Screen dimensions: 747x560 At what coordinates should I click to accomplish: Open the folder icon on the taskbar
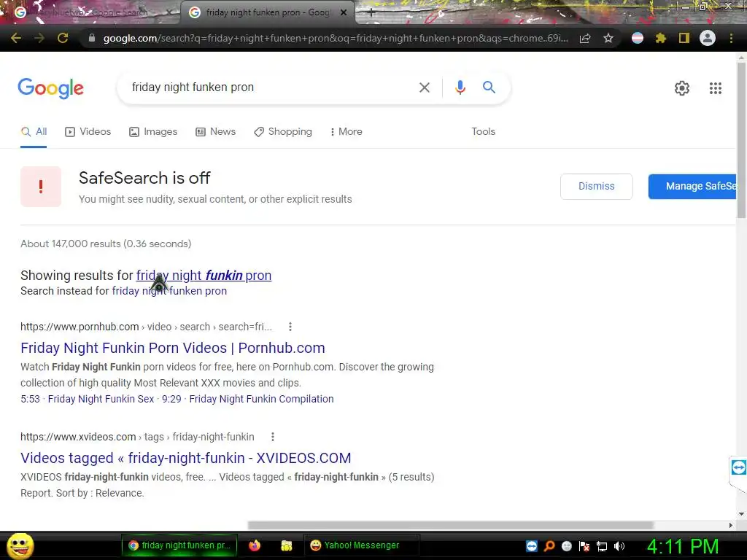(286, 545)
